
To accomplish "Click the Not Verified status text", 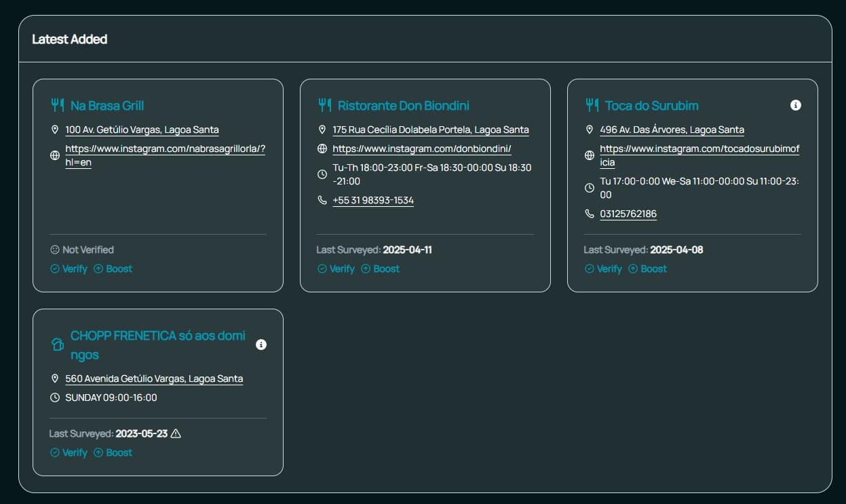I will point(88,250).
